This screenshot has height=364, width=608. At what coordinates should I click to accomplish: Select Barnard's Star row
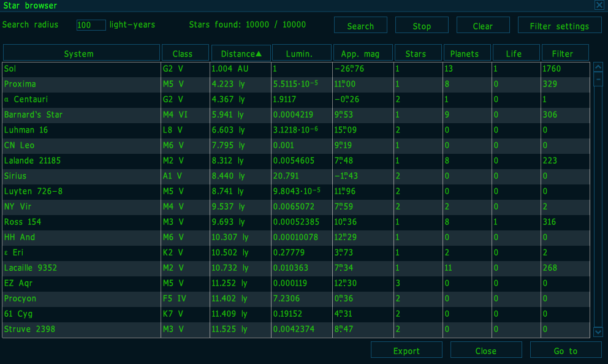[x=296, y=115]
